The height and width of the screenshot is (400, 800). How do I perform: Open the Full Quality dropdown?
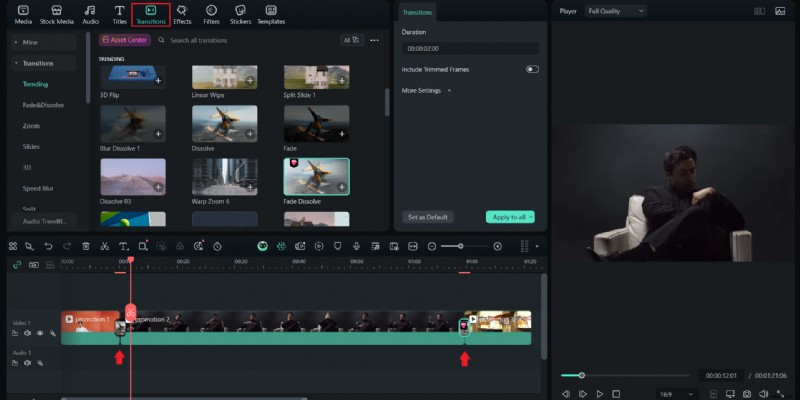coord(616,11)
